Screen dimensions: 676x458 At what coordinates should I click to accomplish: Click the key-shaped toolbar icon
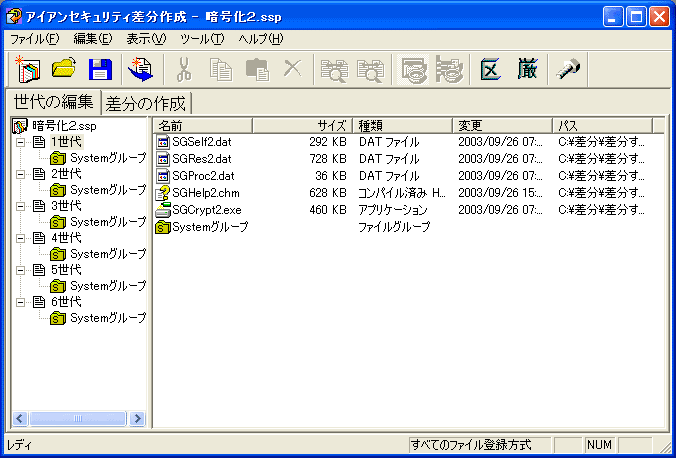[x=571, y=69]
